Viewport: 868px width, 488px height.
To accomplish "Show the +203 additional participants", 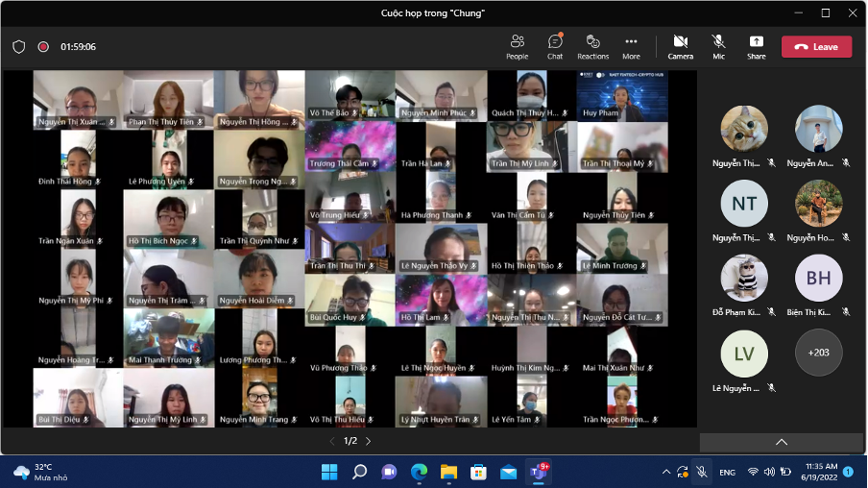I will point(818,353).
